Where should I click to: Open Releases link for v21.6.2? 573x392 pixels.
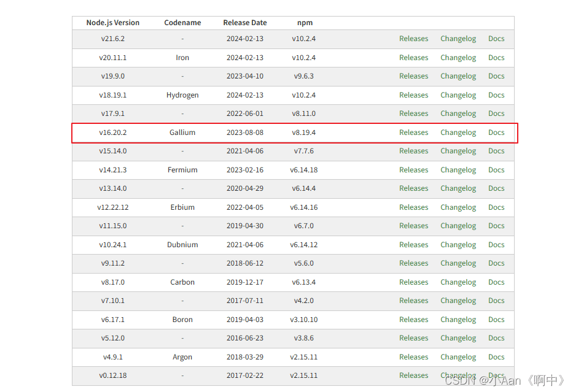413,39
